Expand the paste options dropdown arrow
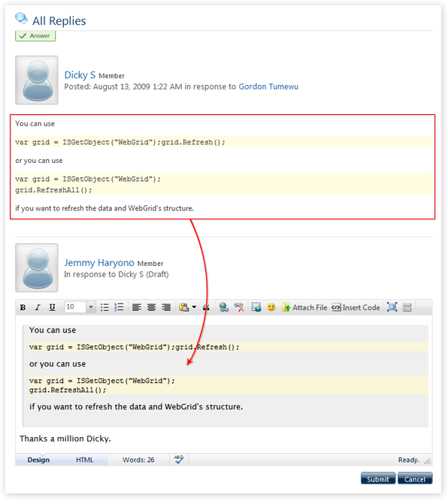 pyautogui.click(x=194, y=307)
